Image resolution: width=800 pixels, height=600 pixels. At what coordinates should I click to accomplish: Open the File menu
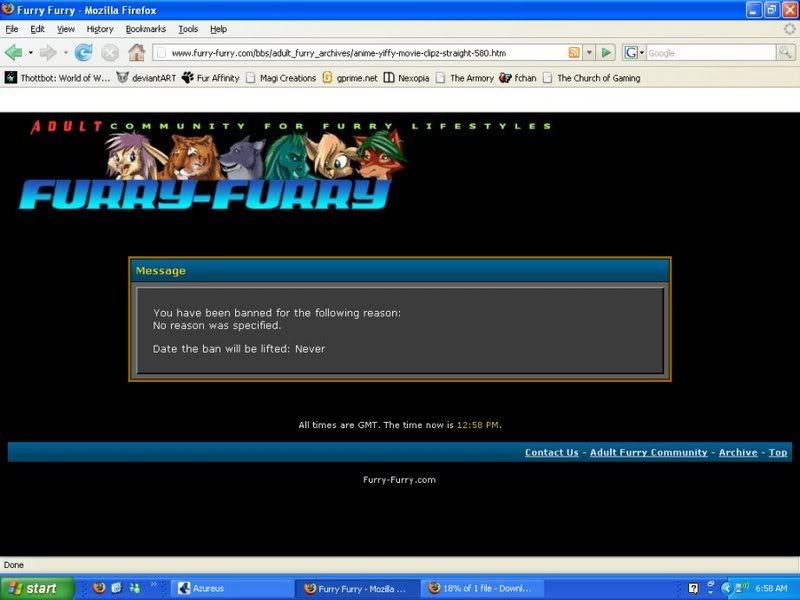(12, 29)
